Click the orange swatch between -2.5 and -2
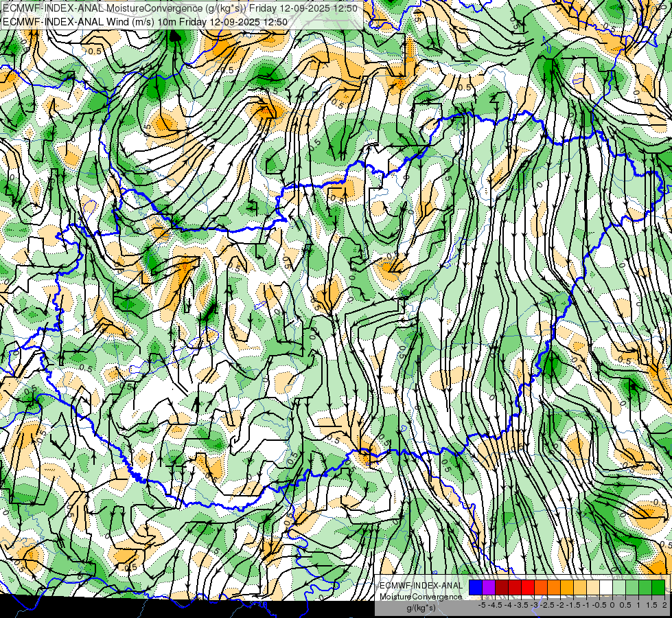This screenshot has height=618, width=672. pos(554,587)
